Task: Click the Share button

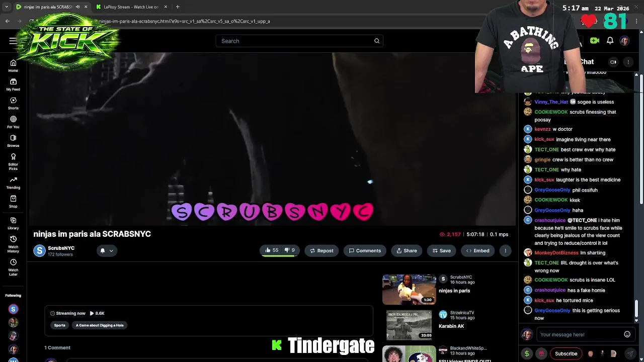Action: [407, 250]
